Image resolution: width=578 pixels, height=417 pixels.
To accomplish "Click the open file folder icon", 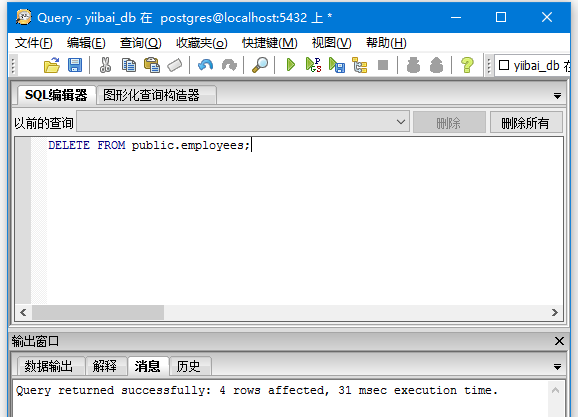I will 52,66.
